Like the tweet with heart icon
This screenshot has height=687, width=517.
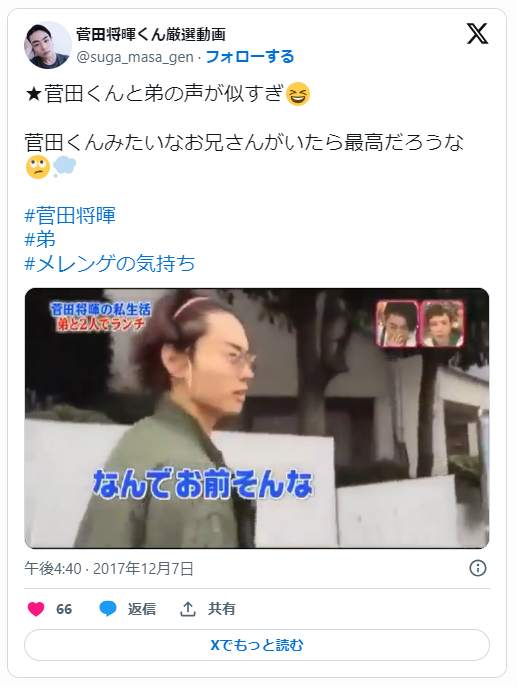[x=36, y=609]
